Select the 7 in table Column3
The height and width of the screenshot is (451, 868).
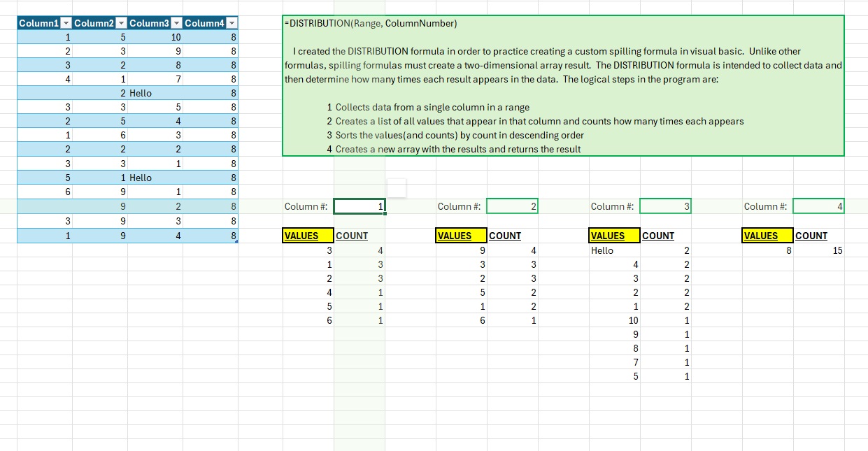[x=178, y=80]
